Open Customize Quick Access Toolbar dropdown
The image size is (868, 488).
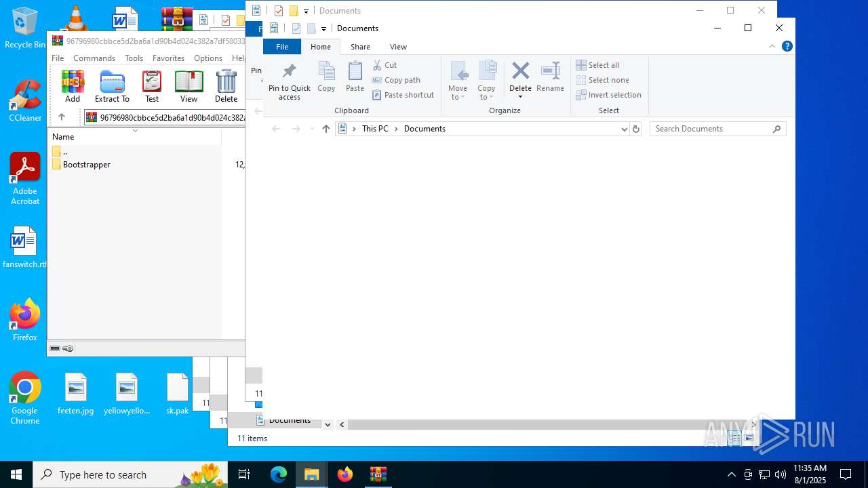pos(323,28)
